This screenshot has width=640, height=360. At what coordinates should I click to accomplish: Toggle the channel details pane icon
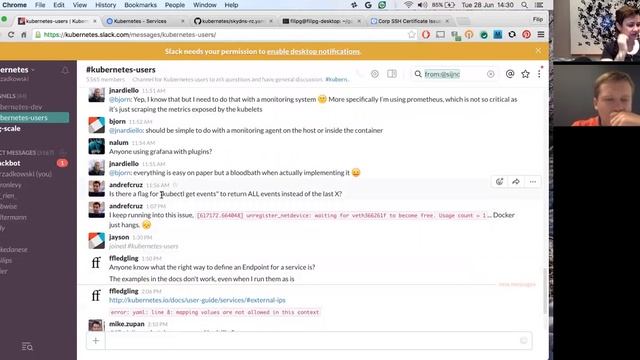tap(392, 74)
